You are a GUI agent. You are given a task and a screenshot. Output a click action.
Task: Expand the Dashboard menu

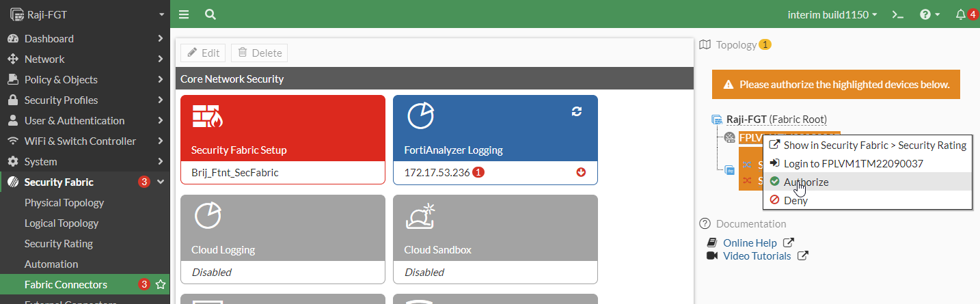point(85,38)
